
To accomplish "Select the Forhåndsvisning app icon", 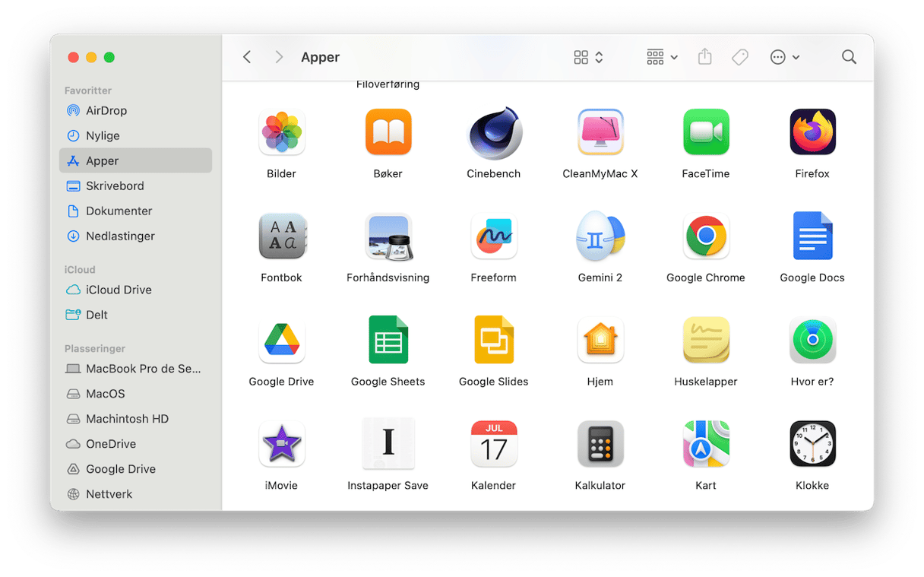I will (x=388, y=236).
